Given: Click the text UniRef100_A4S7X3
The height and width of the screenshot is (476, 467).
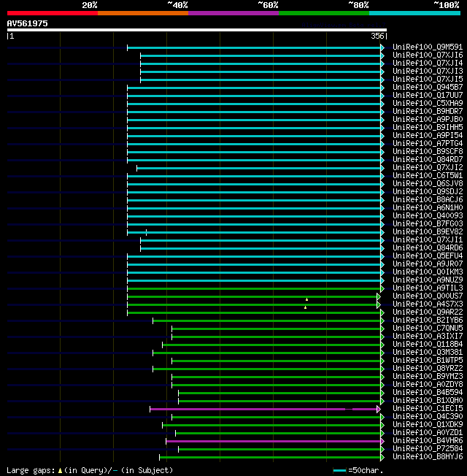Looking at the screenshot, I should pos(428,304).
